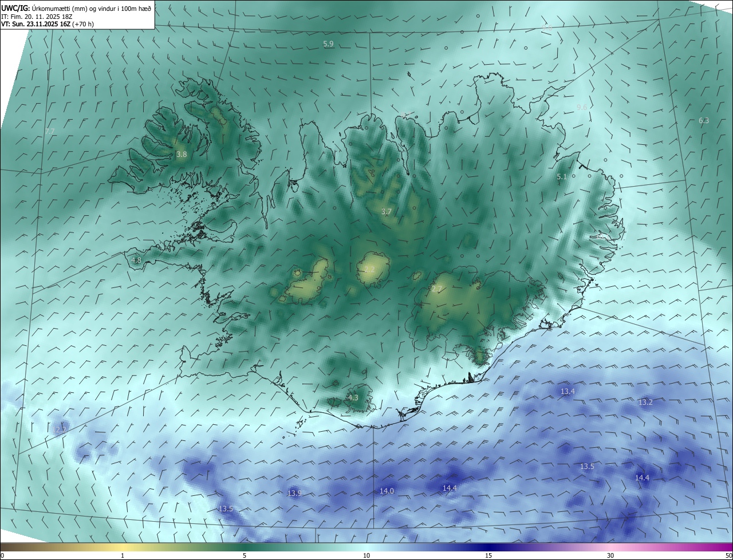
Task: Click the "7.7" value off the Westfjords
Action: tap(50, 132)
